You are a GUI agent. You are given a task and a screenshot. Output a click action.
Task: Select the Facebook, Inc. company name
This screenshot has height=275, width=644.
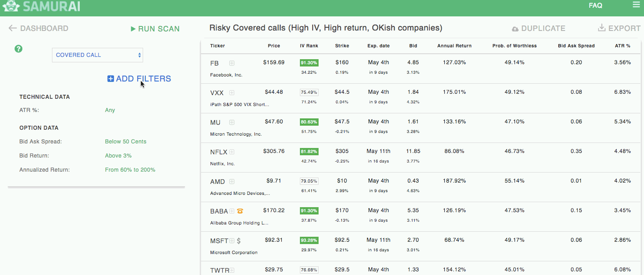(226, 75)
